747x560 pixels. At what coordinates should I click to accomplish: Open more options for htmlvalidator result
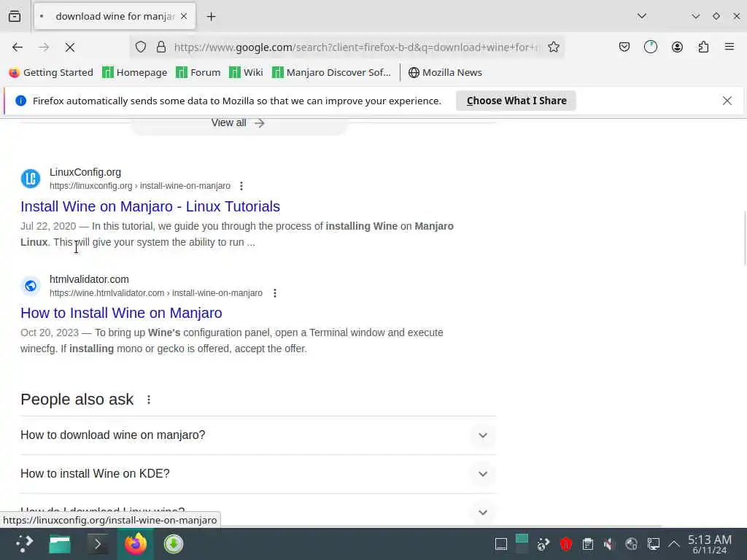275,293
